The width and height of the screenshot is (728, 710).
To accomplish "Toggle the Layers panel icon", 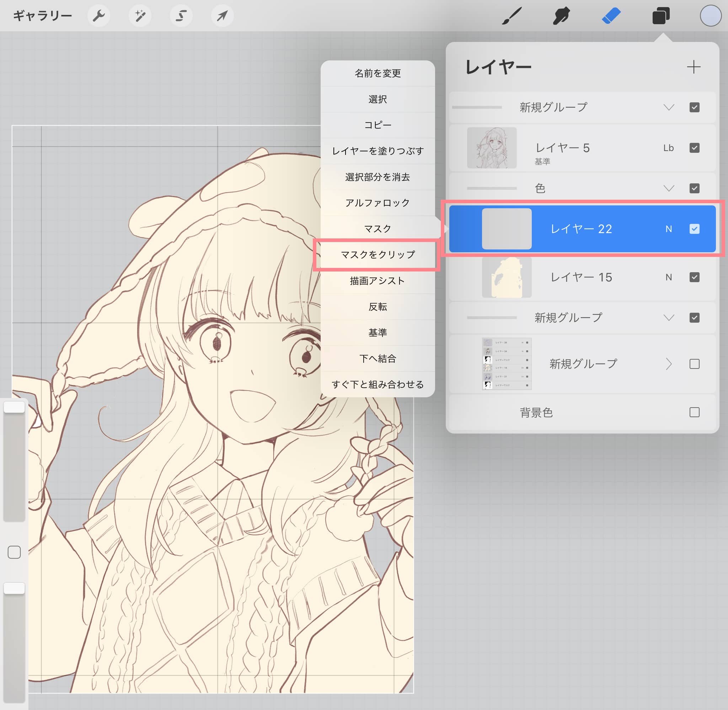I will pos(660,16).
